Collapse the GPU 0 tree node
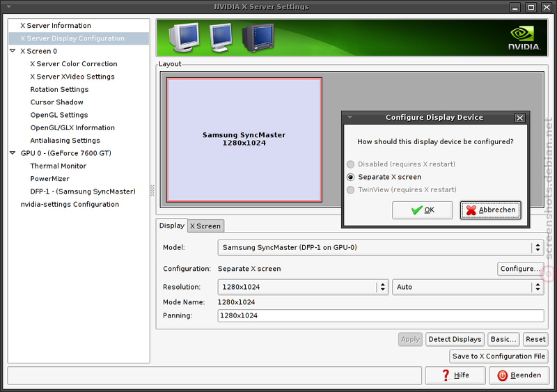Viewport: 557px width, 392px height. [x=13, y=152]
